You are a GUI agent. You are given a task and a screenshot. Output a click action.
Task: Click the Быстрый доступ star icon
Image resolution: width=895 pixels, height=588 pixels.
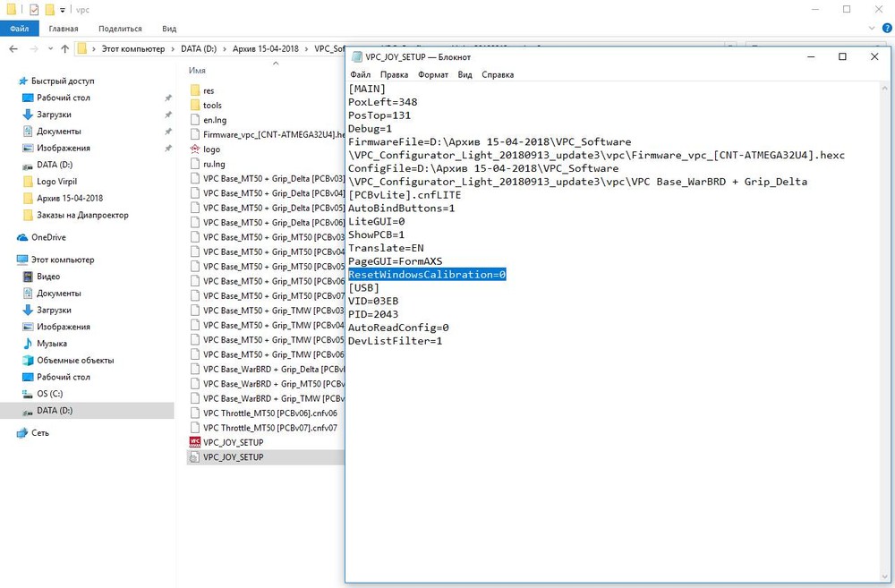pyautogui.click(x=23, y=81)
